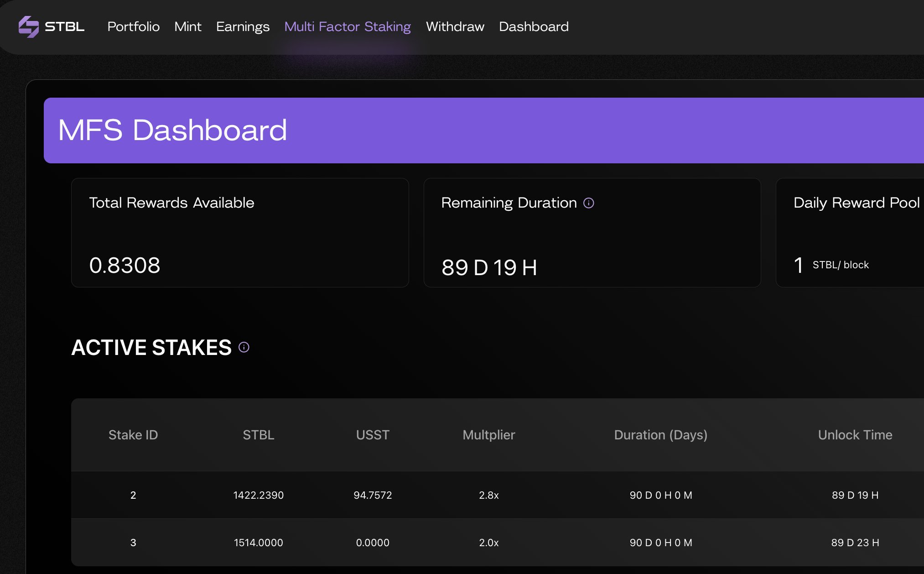Click the USST column header
Viewport: 924px width, 574px height.
pyautogui.click(x=373, y=435)
